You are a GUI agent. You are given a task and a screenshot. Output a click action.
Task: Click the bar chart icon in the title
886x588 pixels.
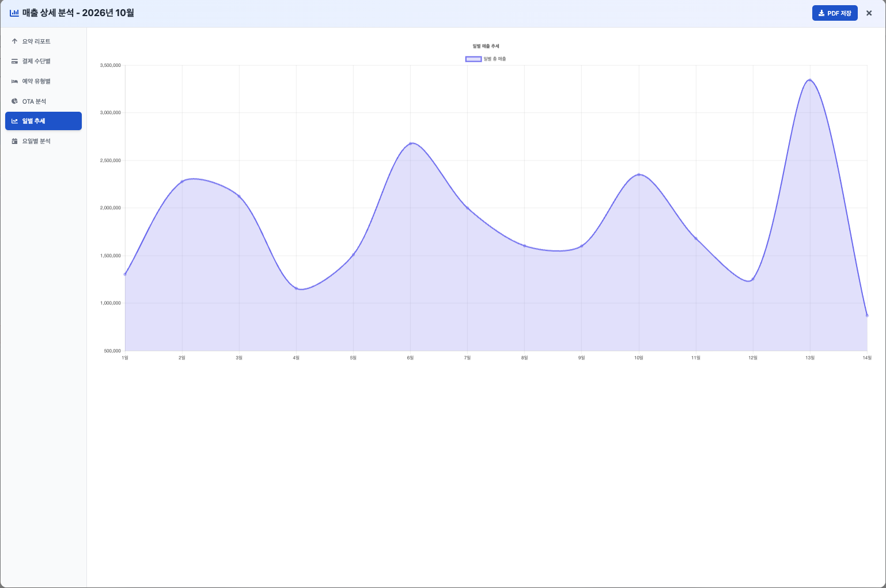pyautogui.click(x=14, y=13)
